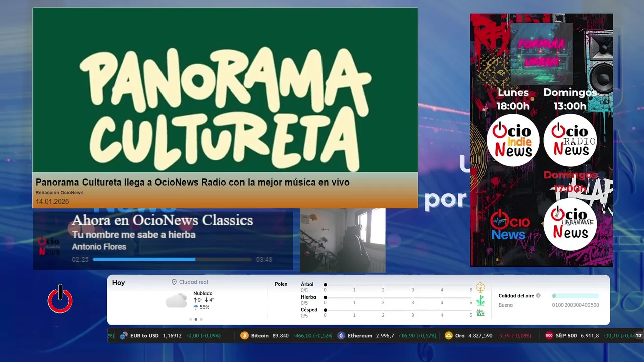Click the Ocio Indie News round logo

coord(513,140)
